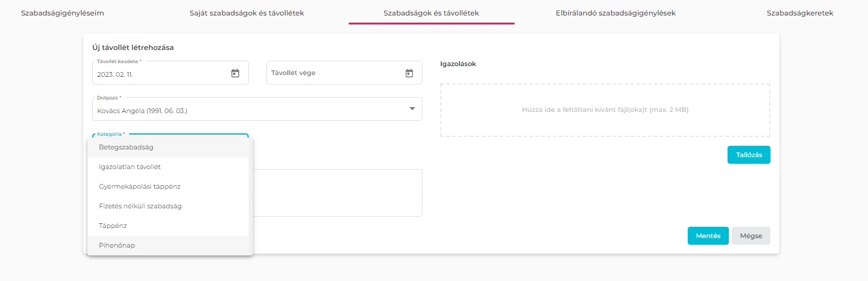Click the Szabadságok és távollétek tab
The height and width of the screenshot is (281, 868).
(431, 13)
